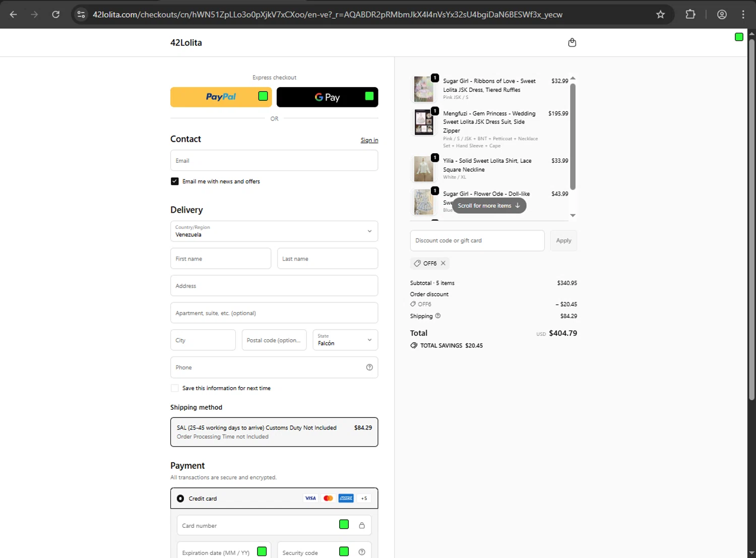Pay with Google Pay express checkout
The width and height of the screenshot is (756, 558).
click(327, 97)
